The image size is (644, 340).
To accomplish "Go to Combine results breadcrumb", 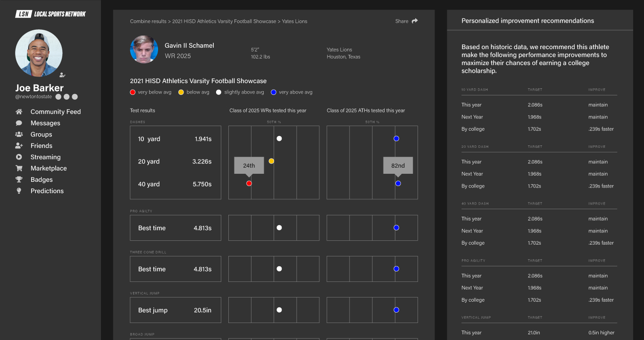I will (148, 21).
